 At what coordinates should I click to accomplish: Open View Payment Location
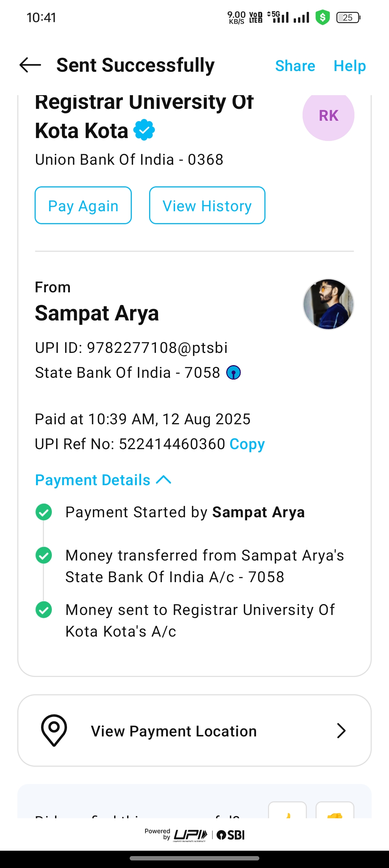(x=174, y=731)
